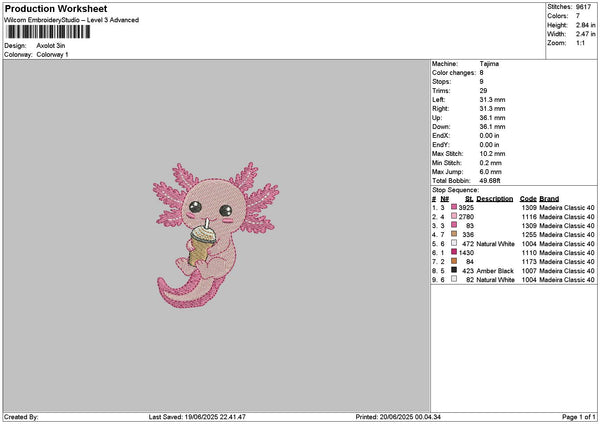Click the 'Color changes:' label
Screen dimensions: 600x424
pos(454,73)
